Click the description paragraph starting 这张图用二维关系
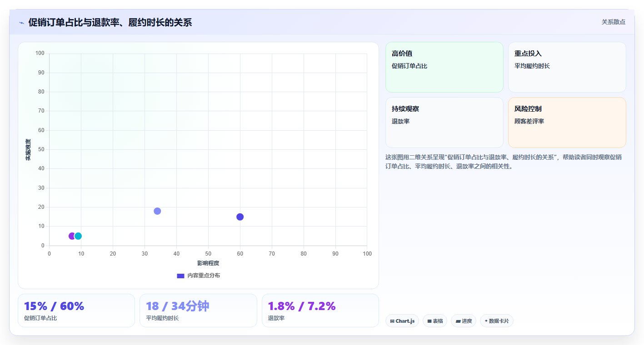Screen dimensions: 644x345 [x=504, y=162]
